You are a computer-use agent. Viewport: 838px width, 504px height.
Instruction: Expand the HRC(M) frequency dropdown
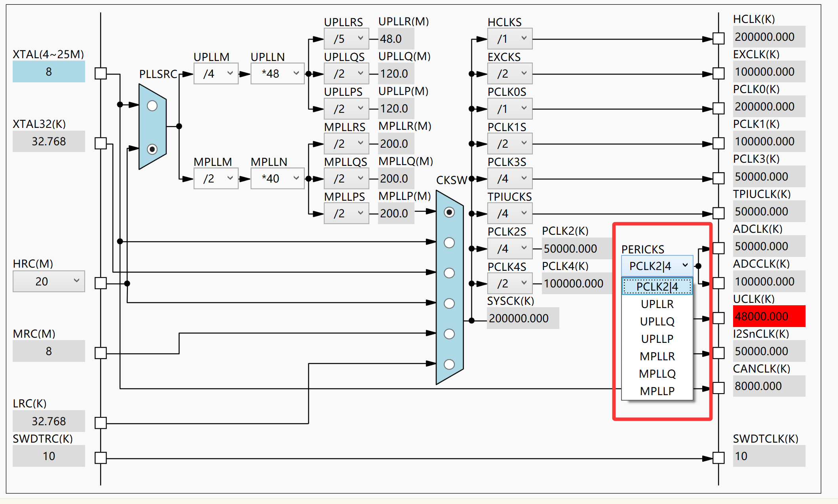coord(49,281)
